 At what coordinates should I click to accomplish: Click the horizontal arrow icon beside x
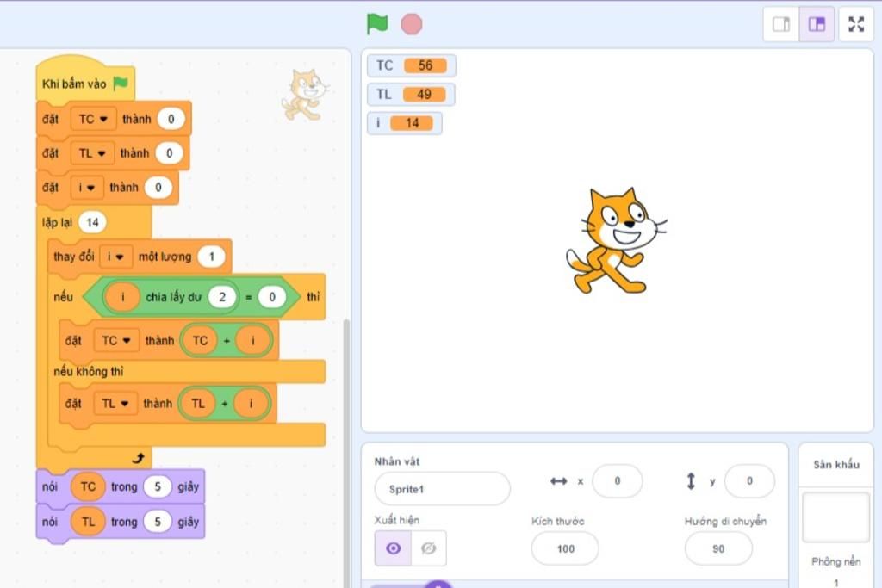(x=562, y=481)
